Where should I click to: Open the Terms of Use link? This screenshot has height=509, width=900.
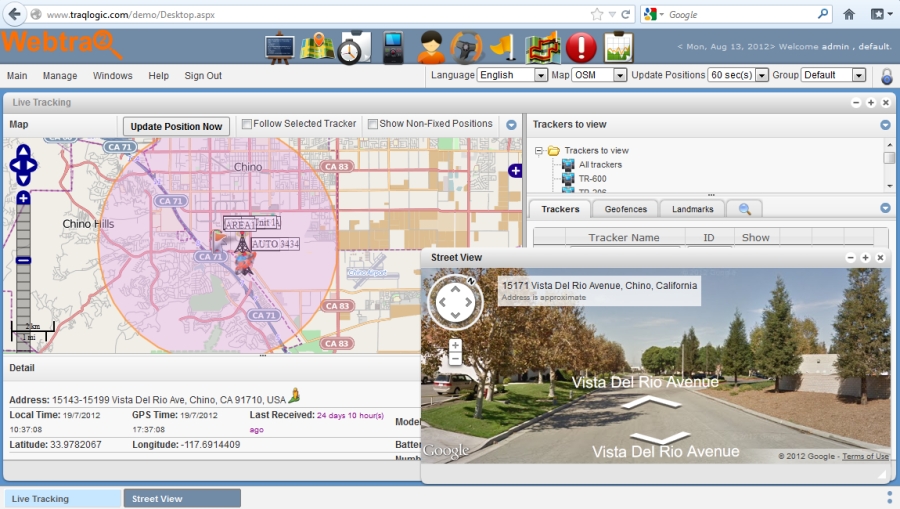point(866,456)
